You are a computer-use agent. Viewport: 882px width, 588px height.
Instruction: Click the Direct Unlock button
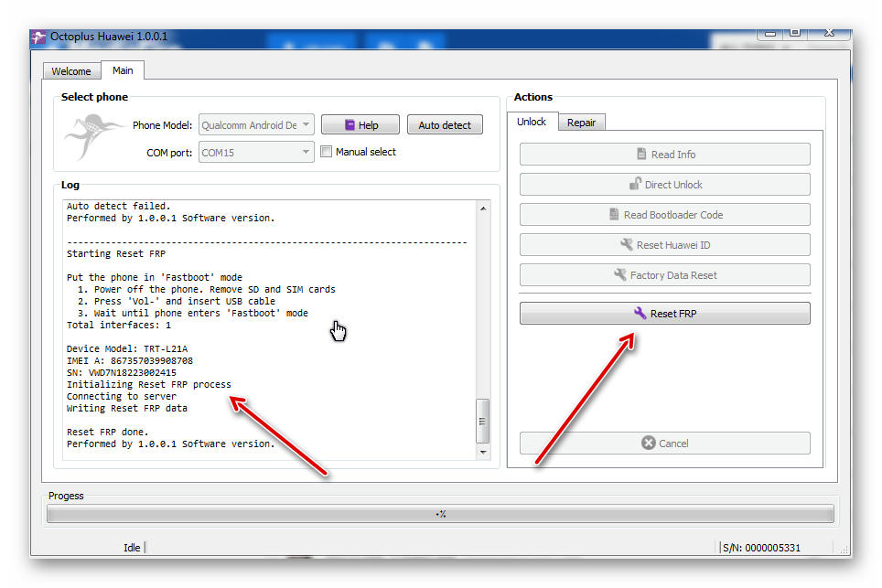coord(665,185)
